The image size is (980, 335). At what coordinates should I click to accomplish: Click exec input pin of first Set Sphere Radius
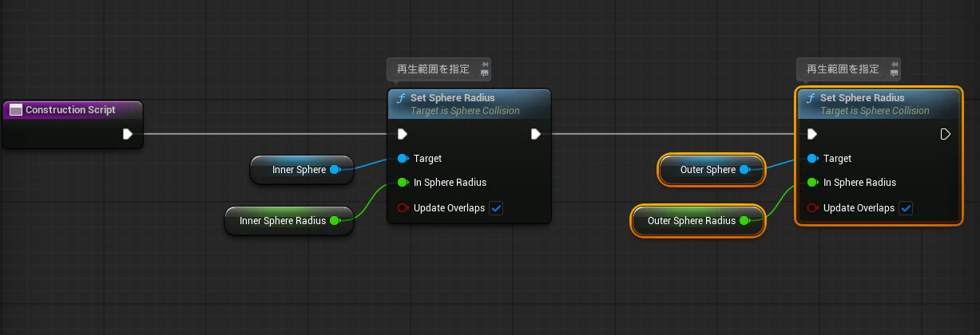pos(402,134)
